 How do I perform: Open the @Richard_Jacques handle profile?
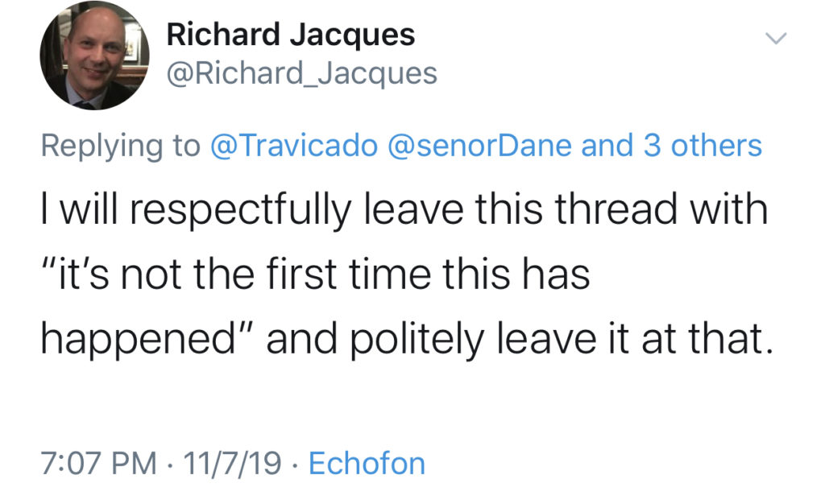302,73
